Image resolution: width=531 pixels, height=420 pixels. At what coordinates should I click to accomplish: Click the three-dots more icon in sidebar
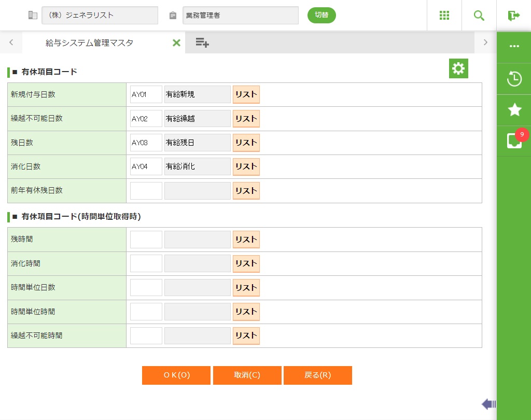[514, 46]
